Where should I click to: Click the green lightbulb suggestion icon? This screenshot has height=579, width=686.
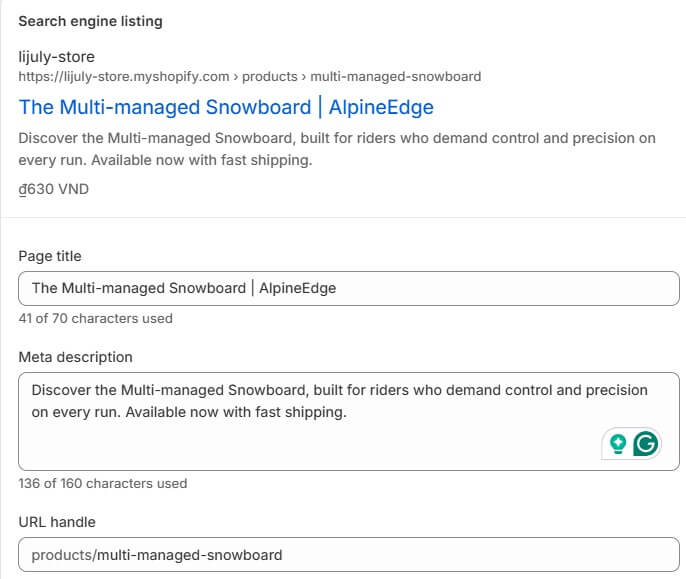pyautogui.click(x=618, y=444)
